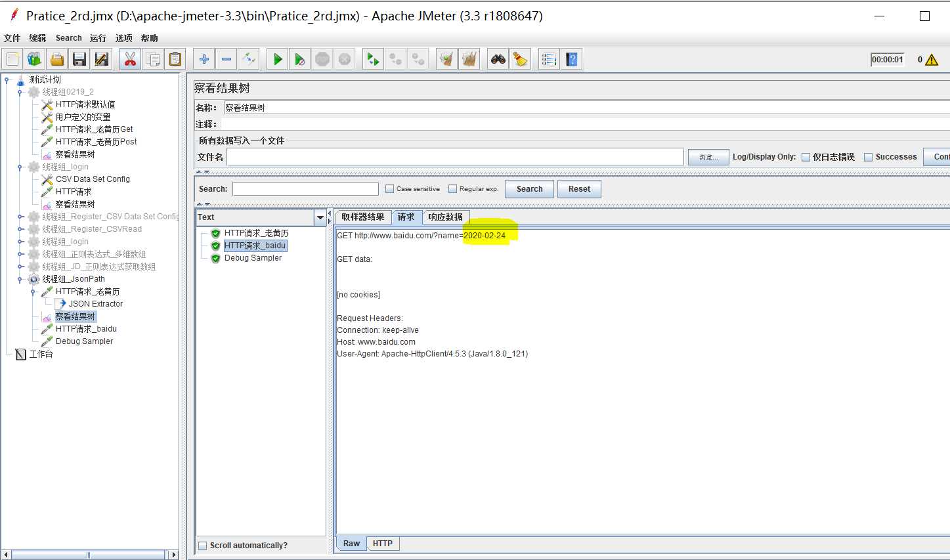Click the Open file folder icon
Screen dimensions: 950x560
[57, 59]
